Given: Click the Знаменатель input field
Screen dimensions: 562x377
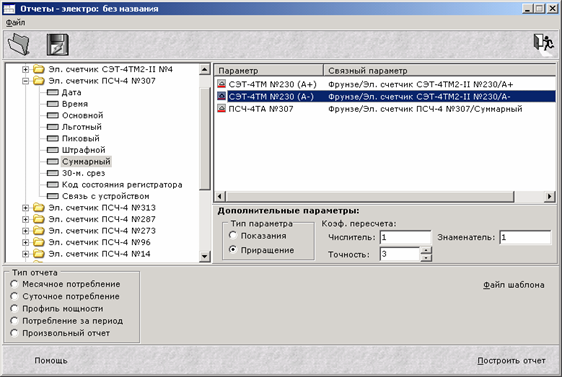Looking at the screenshot, I should coord(525,237).
